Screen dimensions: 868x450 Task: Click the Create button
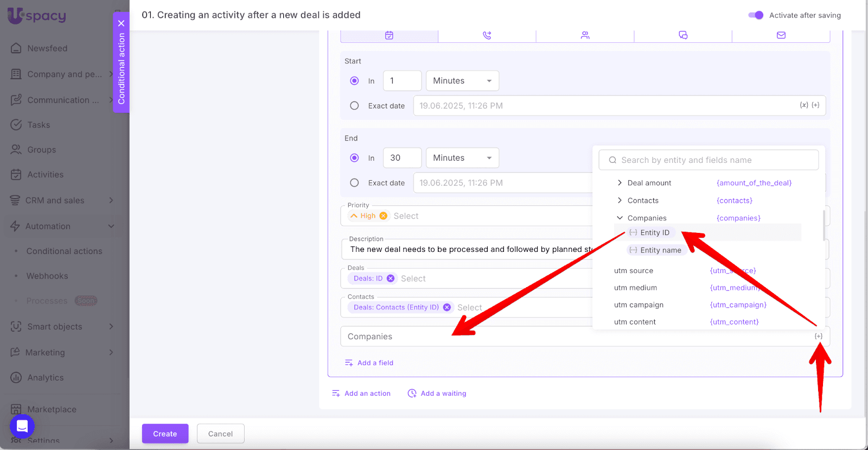(165, 434)
